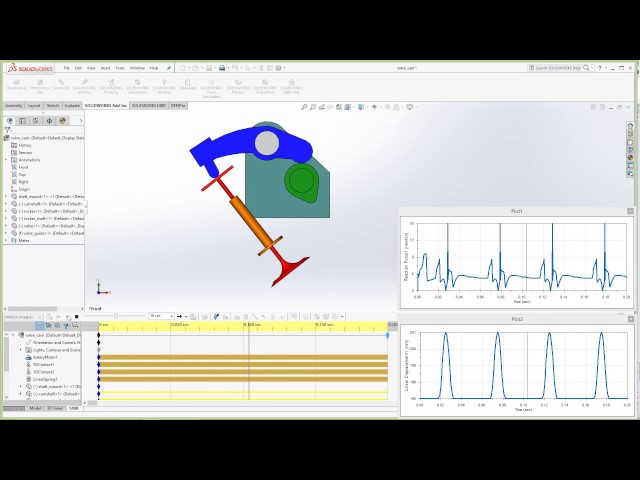Viewport: 640px width, 480px height.
Task: Expand the Mates folder in the tree
Action: click(6, 241)
